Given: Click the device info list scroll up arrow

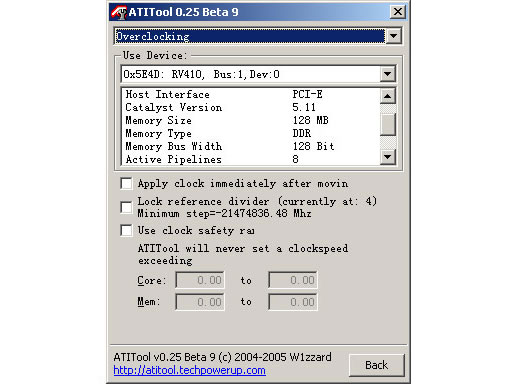Looking at the screenshot, I should (x=387, y=96).
